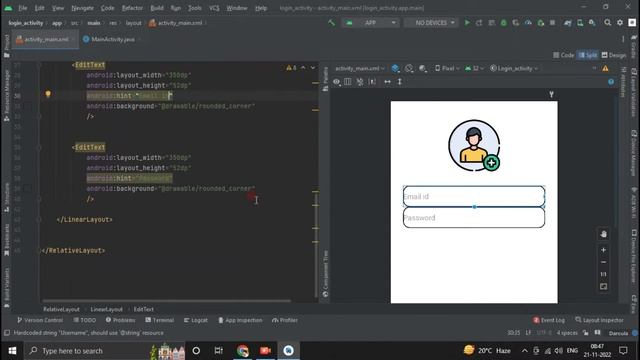Click Expand Horizontally arrow icon
640x360 pixels.
[x=387, y=82]
